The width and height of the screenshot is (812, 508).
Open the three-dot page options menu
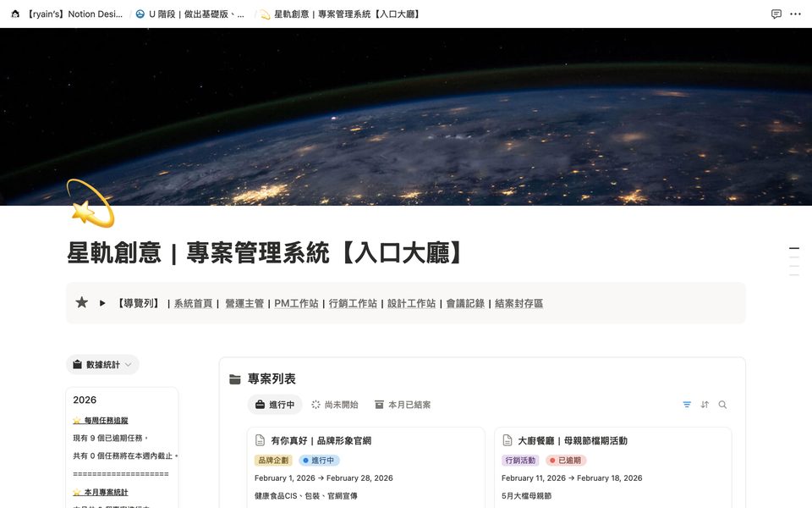coord(795,14)
